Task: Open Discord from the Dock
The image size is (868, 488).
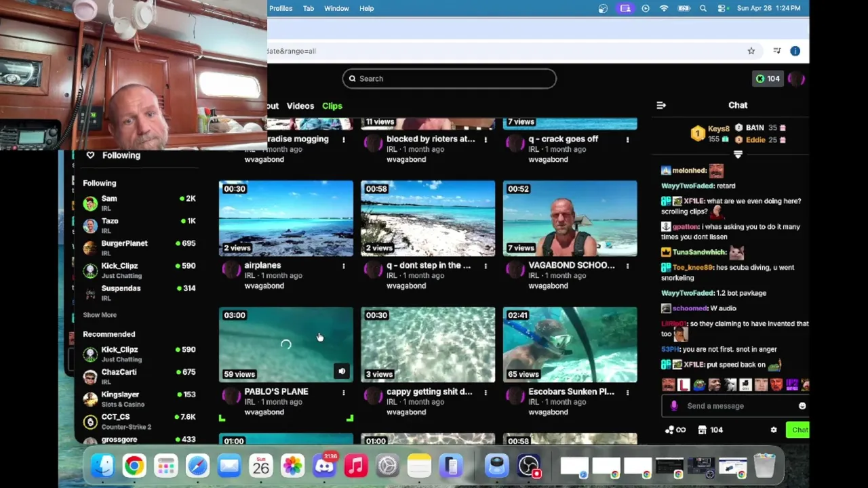Action: (324, 466)
